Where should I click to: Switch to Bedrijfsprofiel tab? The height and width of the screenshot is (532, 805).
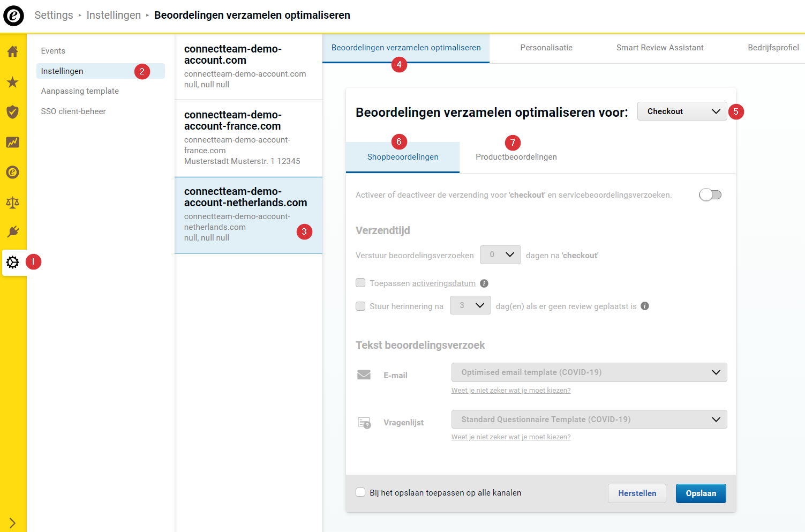[773, 48]
